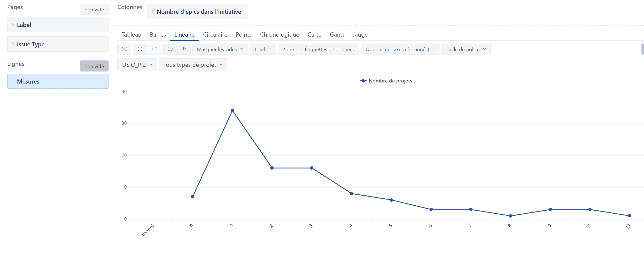Expand the Mesures chevron

click(13, 81)
